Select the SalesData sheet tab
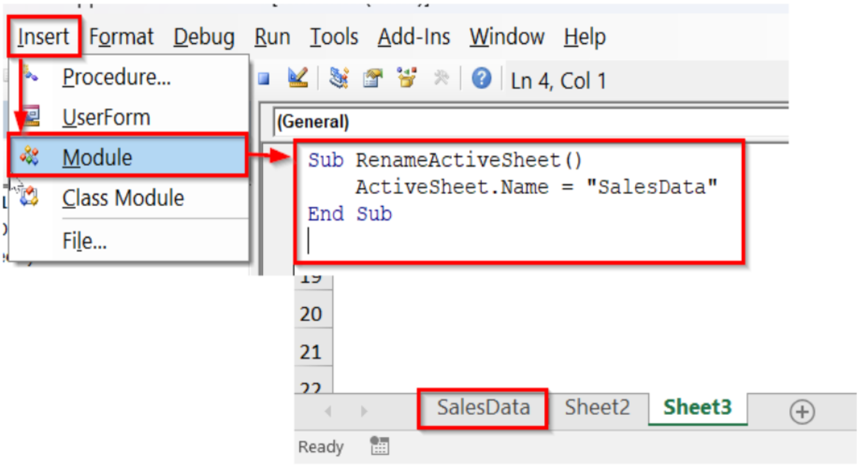Image resolution: width=868 pixels, height=467 pixels. coord(483,408)
